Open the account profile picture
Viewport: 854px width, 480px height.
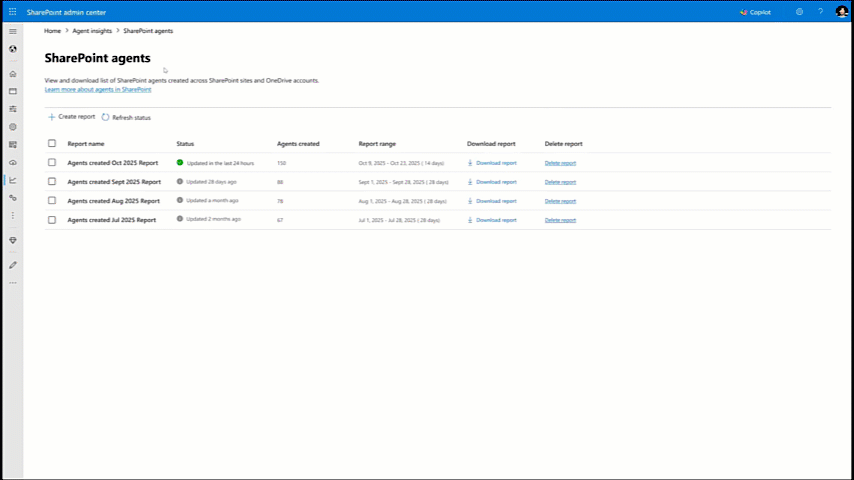[x=841, y=11]
